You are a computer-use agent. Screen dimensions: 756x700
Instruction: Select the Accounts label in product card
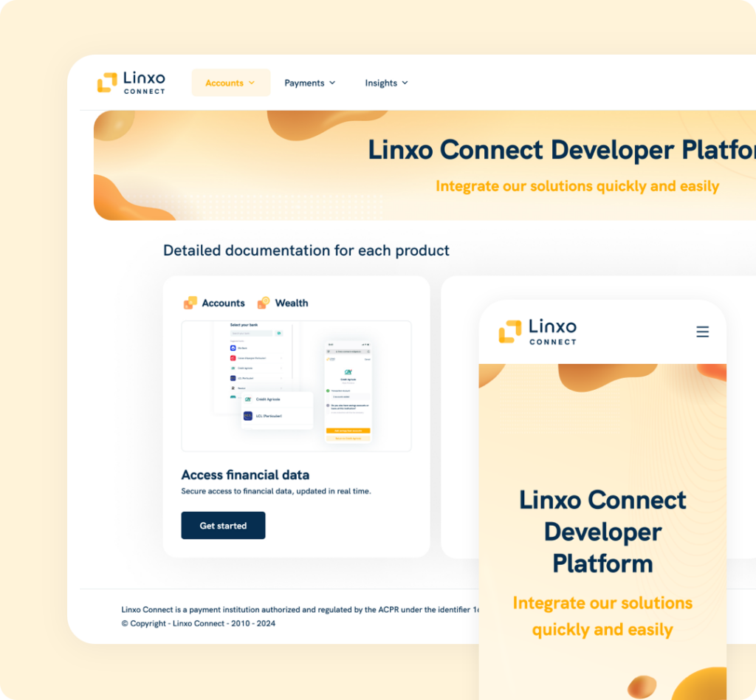(x=223, y=303)
